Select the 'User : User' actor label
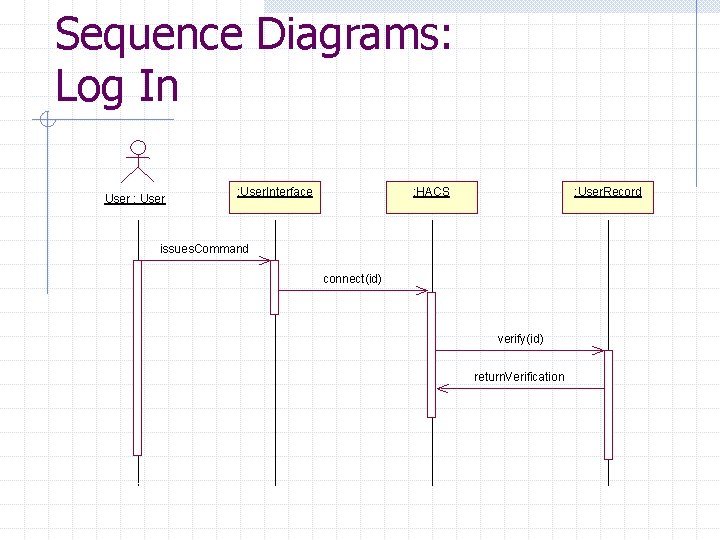The height and width of the screenshot is (540, 720). click(135, 199)
